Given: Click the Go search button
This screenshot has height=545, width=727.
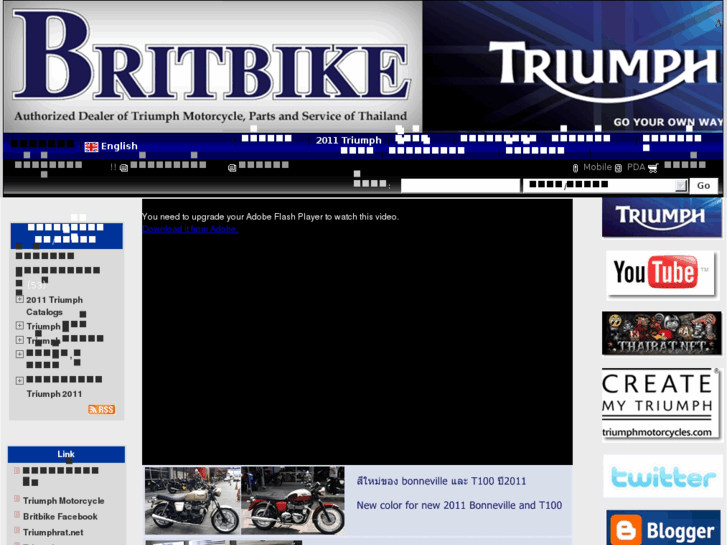Looking at the screenshot, I should click(x=703, y=186).
